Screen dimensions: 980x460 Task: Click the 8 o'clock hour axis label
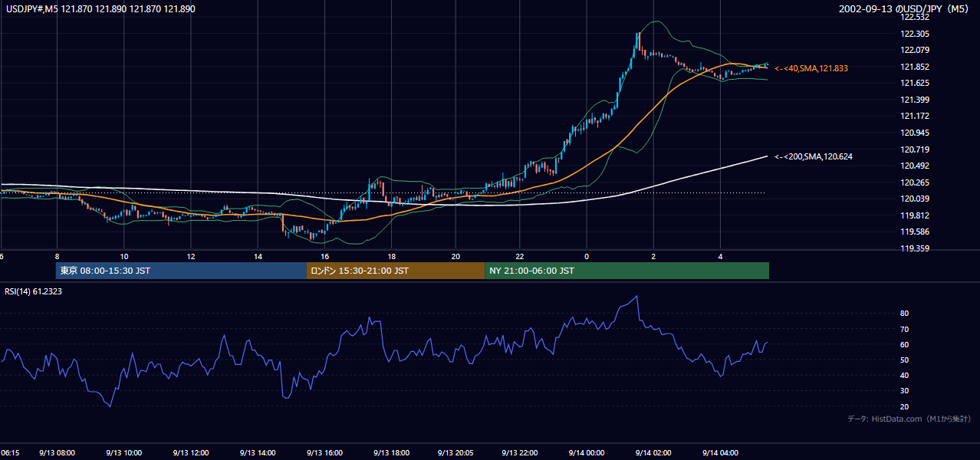pos(57,256)
